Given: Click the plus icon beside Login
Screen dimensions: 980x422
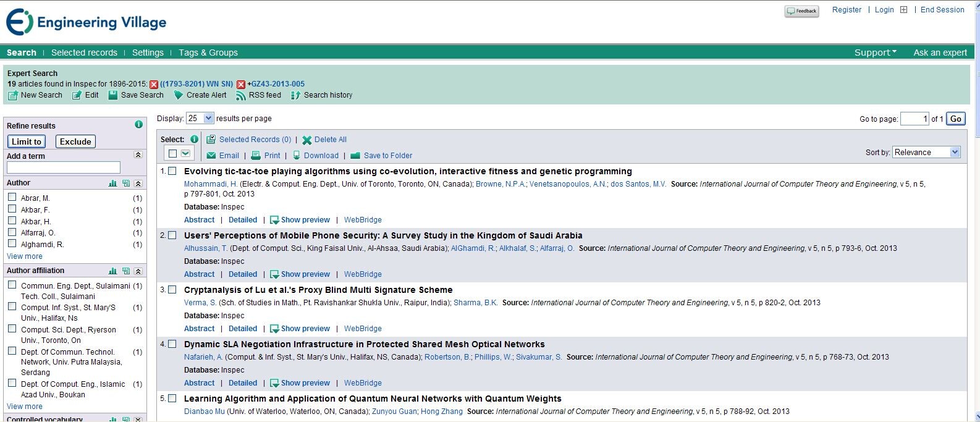Looking at the screenshot, I should pyautogui.click(x=903, y=10).
